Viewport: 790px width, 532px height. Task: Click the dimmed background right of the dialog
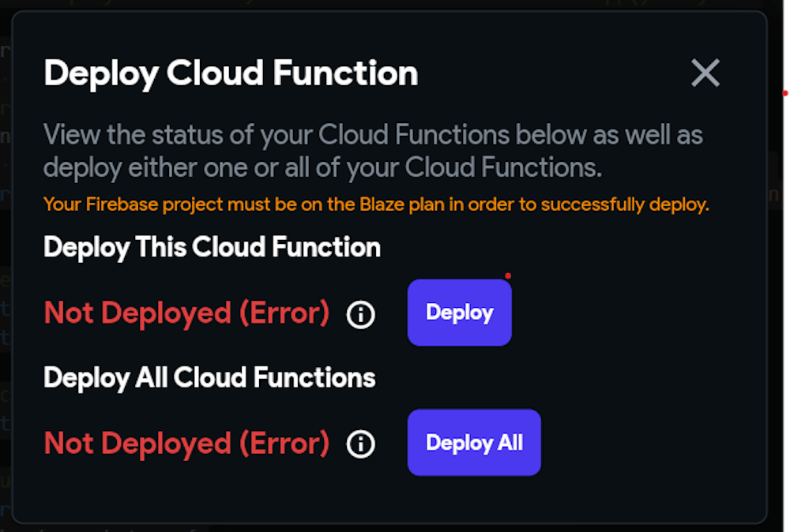point(778,316)
